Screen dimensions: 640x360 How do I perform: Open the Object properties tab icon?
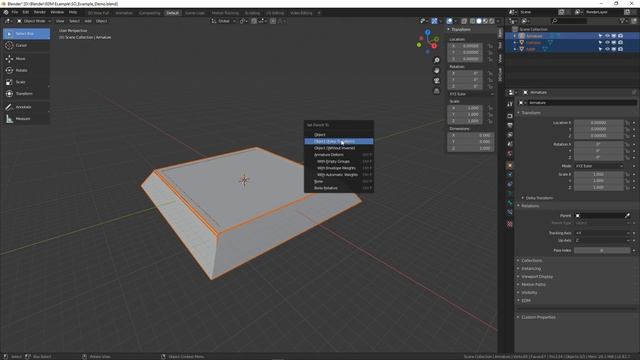pos(510,165)
